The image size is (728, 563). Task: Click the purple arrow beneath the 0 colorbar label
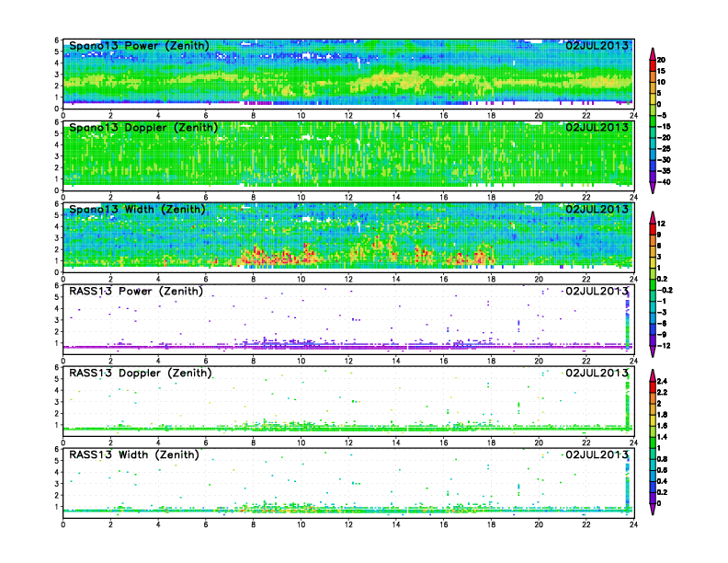click(x=652, y=509)
